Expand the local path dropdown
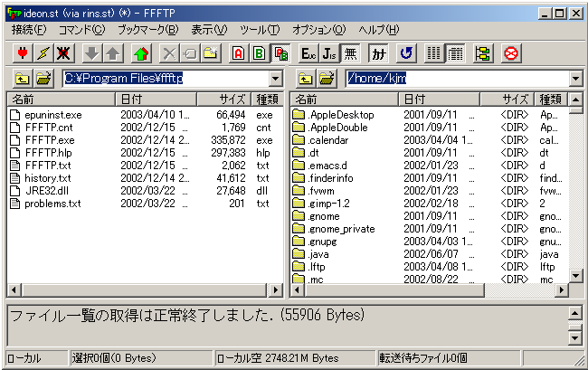This screenshot has height=370, width=588. [x=276, y=79]
